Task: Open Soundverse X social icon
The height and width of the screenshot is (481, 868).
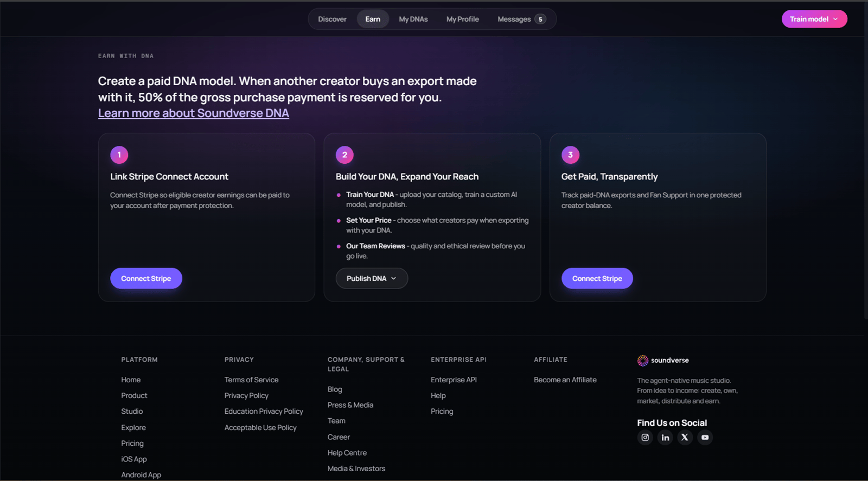Action: point(685,438)
